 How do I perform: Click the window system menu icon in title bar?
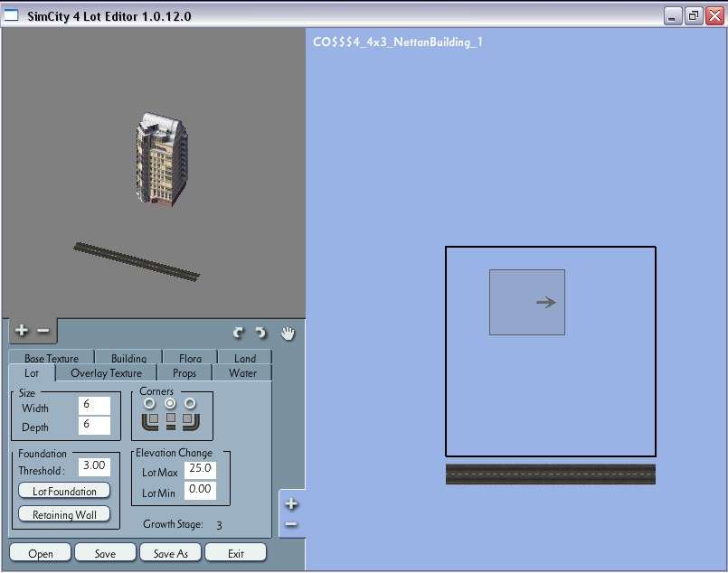(11, 15)
